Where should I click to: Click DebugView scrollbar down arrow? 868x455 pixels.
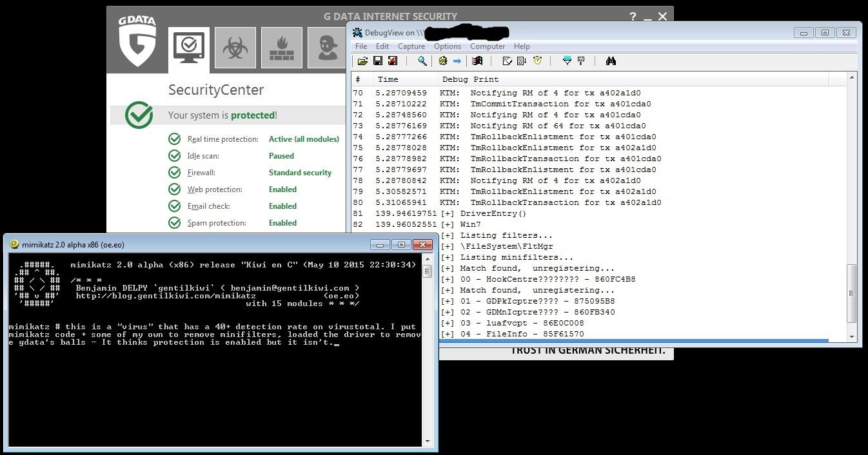852,336
